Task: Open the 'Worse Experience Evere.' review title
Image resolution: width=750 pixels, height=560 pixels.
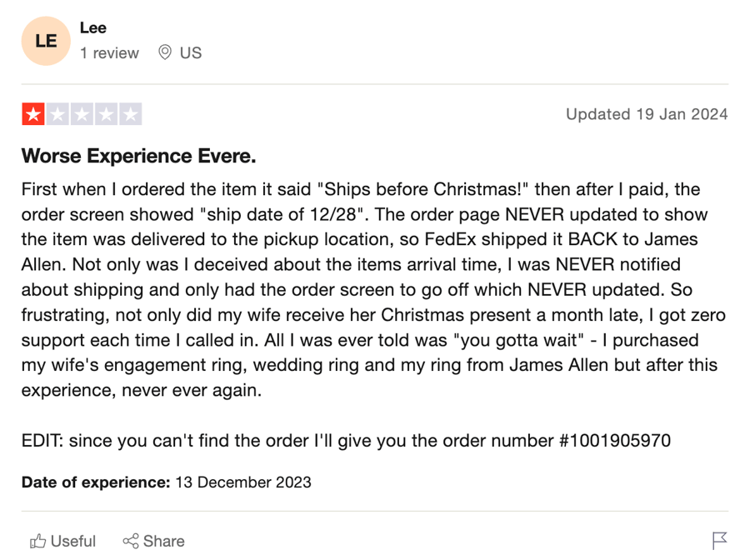Action: (138, 156)
